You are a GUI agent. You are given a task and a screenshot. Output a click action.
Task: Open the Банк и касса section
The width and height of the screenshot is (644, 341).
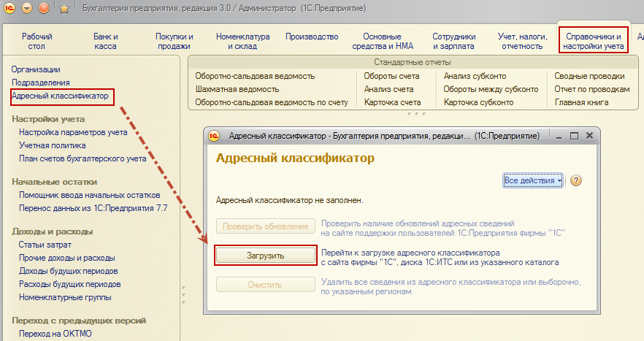106,41
